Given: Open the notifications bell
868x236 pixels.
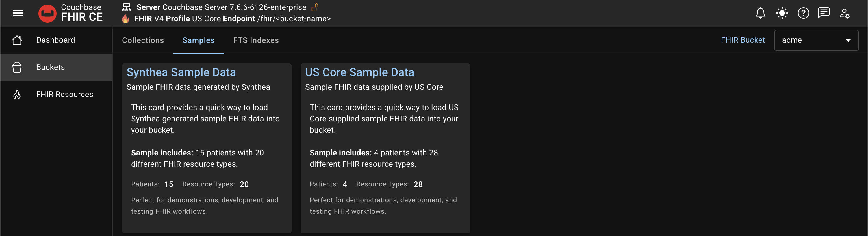Looking at the screenshot, I should pos(761,13).
